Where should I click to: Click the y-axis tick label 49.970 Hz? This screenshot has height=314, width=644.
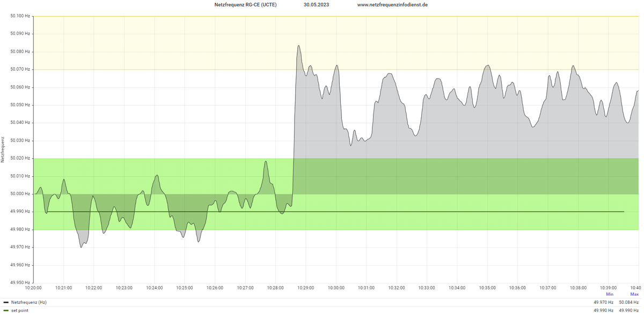pyautogui.click(x=20, y=247)
